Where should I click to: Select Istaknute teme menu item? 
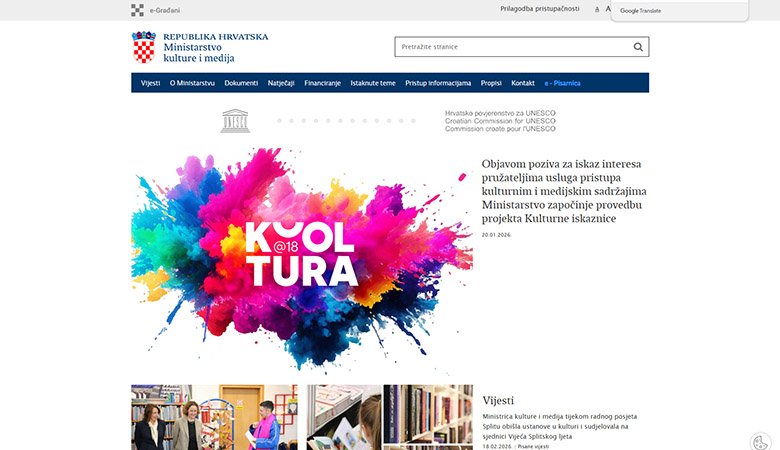(x=373, y=83)
